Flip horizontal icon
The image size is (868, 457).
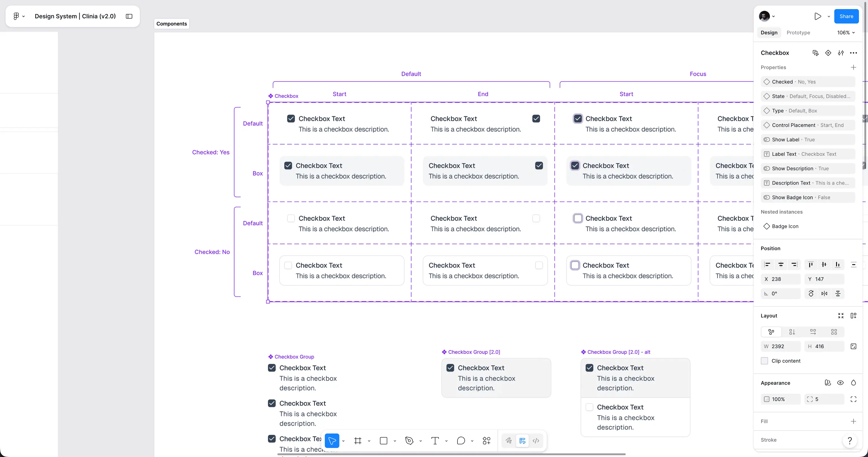tap(824, 294)
